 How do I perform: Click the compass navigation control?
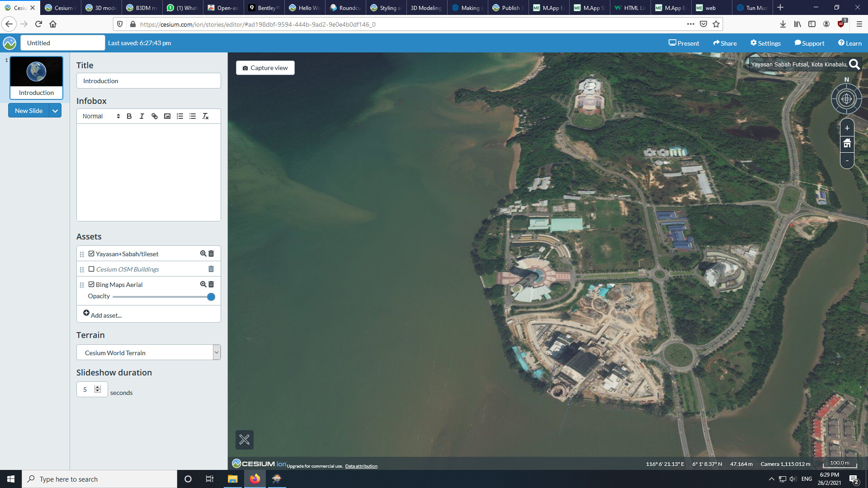[846, 99]
